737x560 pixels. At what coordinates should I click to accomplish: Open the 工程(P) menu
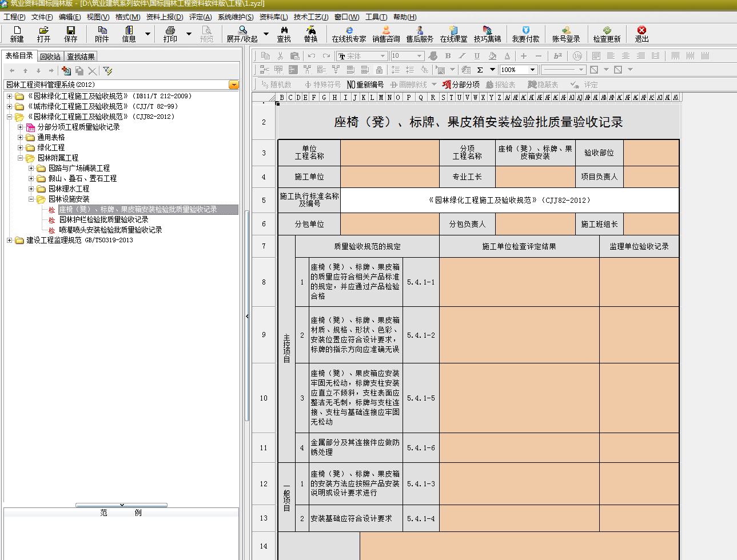point(14,17)
